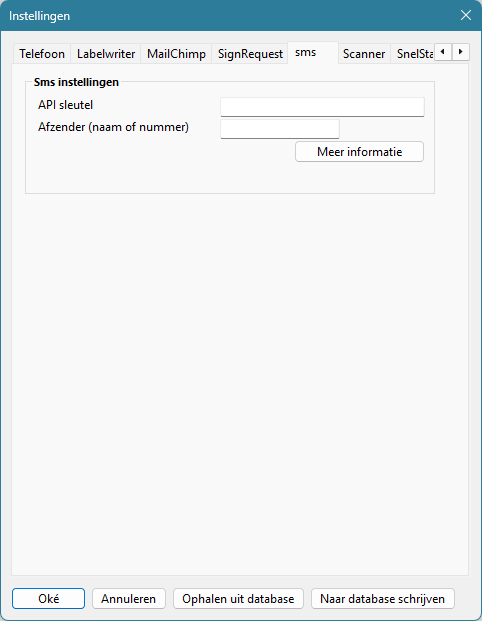Click the Sms instellingen group heading
Screen dimensions: 482x621
click(x=76, y=82)
